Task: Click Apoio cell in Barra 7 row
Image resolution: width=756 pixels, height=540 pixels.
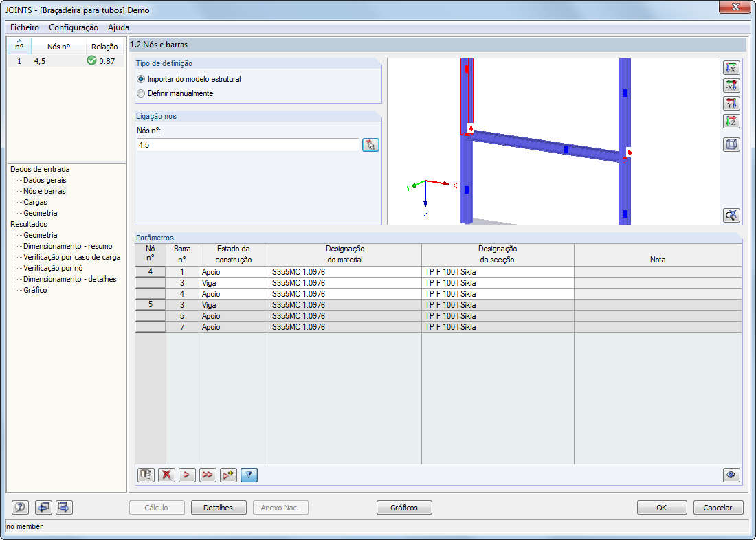Action: click(234, 327)
